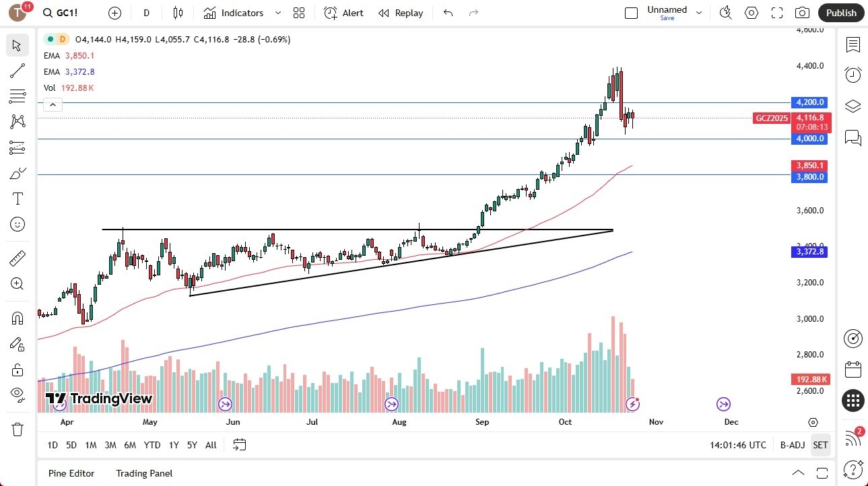Open the Pine Editor tab
The image size is (868, 486).
click(71, 473)
